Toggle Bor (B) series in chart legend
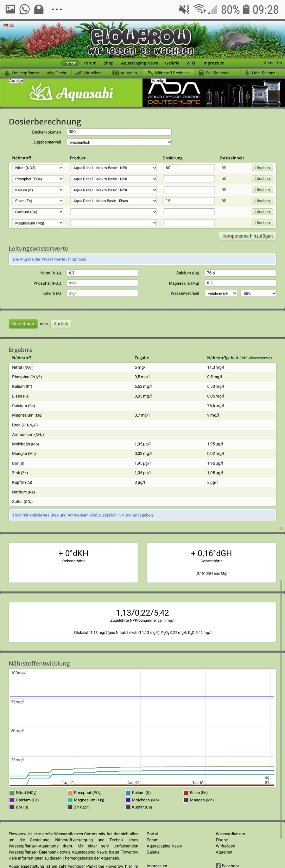The image size is (285, 868). point(12,807)
